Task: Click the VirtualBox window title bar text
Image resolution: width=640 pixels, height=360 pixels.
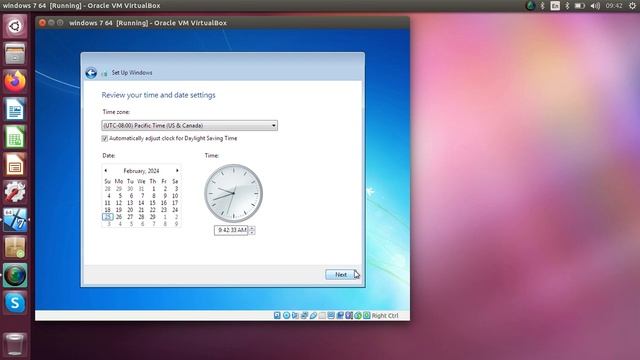Action: (148, 23)
